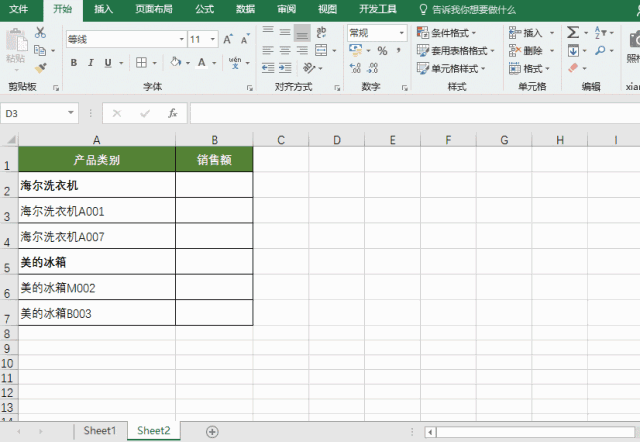Viewport: 640px width, 442px height.
Task: Apply accounting number format icon
Action: click(356, 50)
